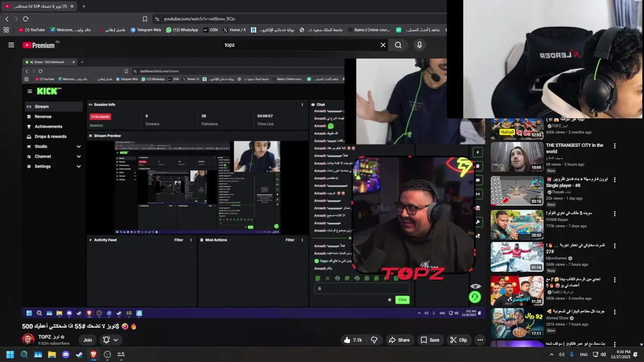Screen dimensions: 644x362
Task: Open options for MjrmGames video
Action: click(614, 246)
